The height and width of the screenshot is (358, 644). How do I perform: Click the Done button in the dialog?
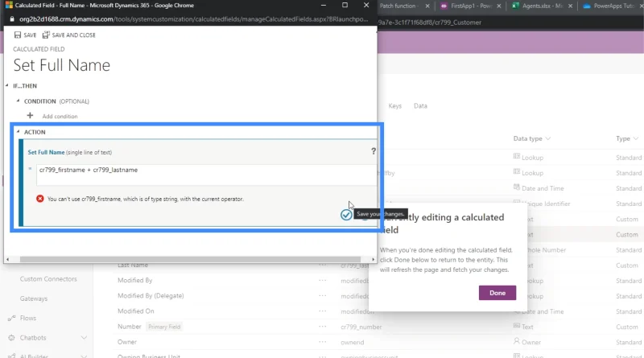(x=497, y=293)
